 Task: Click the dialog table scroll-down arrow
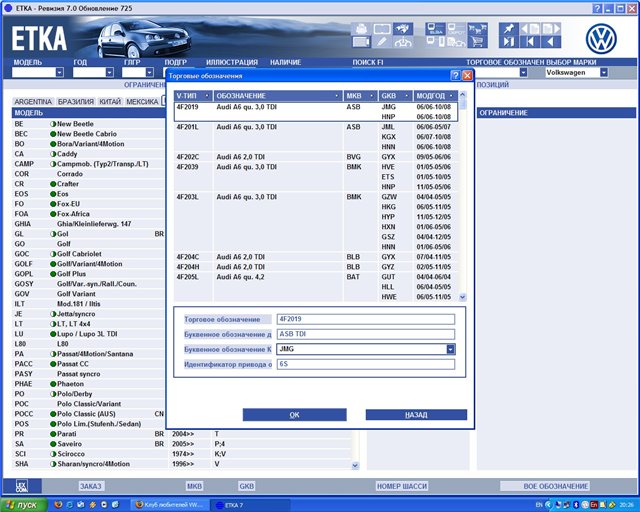coord(462,297)
